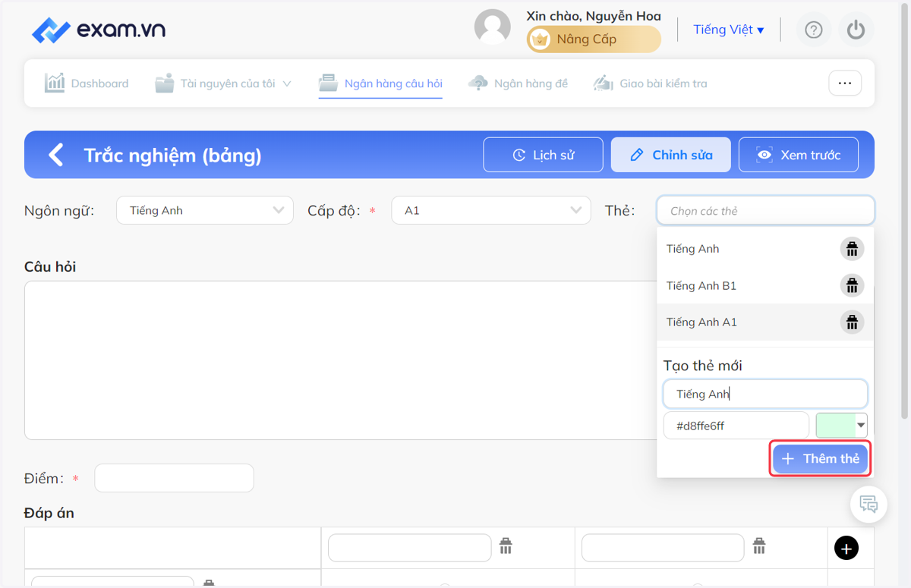This screenshot has height=588, width=911.
Task: Delete the Tiếng Anh A1 tag via its trash icon
Action: 852,322
